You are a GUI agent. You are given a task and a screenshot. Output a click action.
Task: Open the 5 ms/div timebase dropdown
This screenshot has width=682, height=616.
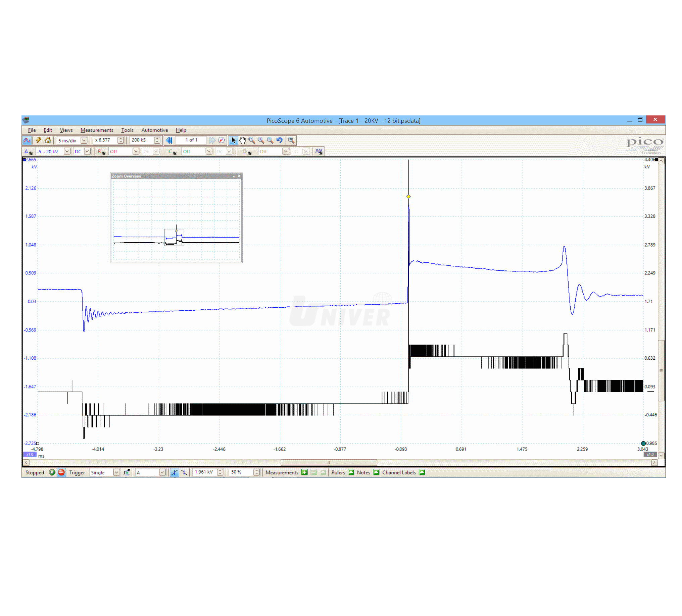pyautogui.click(x=84, y=140)
